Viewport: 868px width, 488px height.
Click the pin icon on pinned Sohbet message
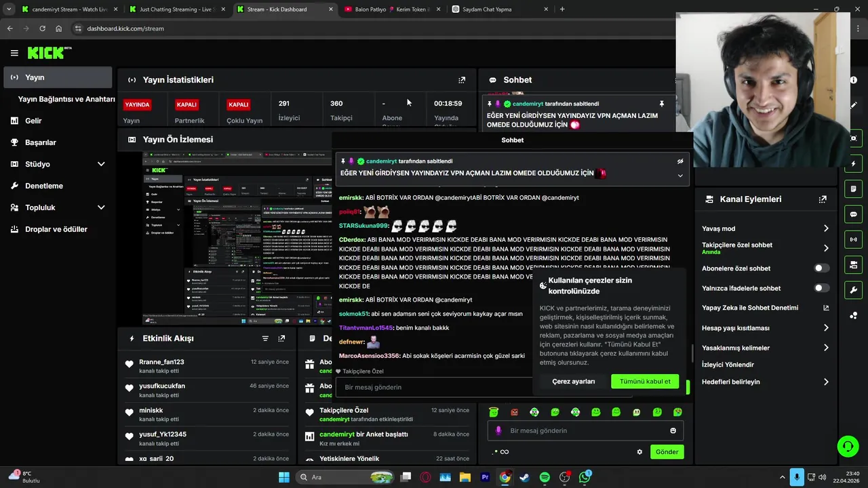(661, 104)
